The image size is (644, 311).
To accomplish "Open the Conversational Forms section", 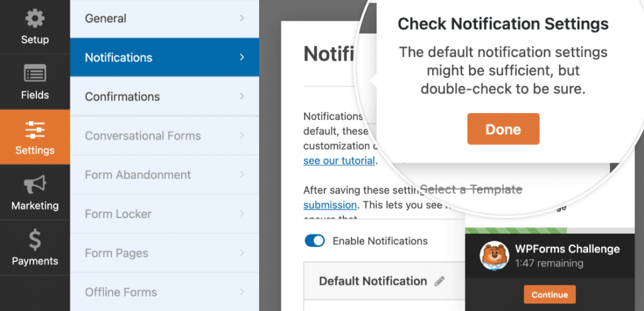I will 143,136.
